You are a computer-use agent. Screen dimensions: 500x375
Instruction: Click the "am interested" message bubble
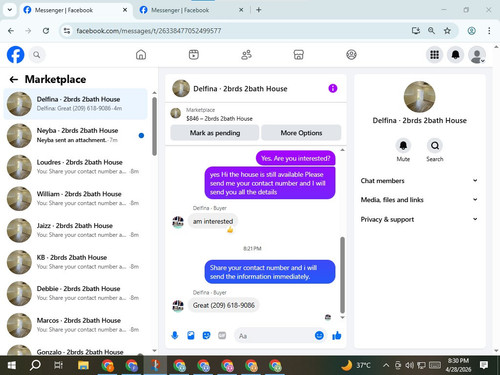(x=213, y=221)
